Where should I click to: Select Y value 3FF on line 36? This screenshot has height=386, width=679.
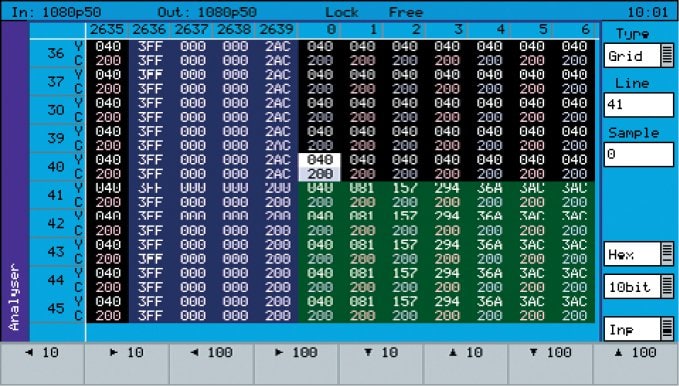click(x=150, y=46)
